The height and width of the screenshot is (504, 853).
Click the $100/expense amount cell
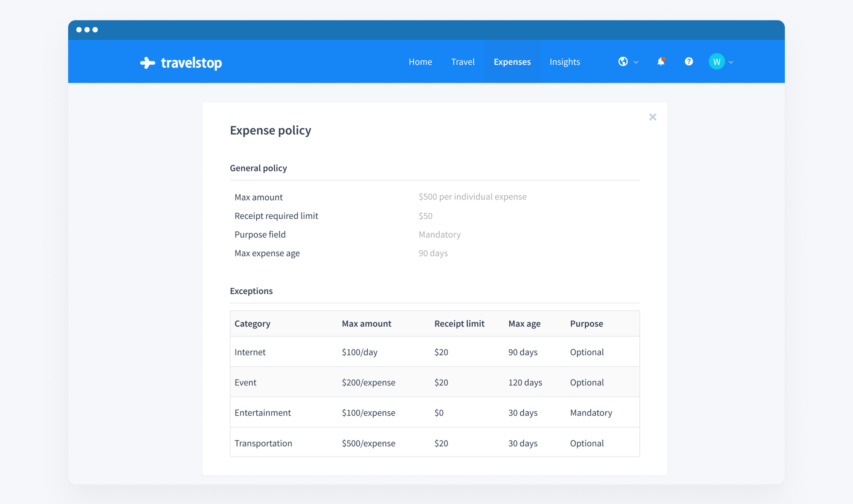[368, 413]
